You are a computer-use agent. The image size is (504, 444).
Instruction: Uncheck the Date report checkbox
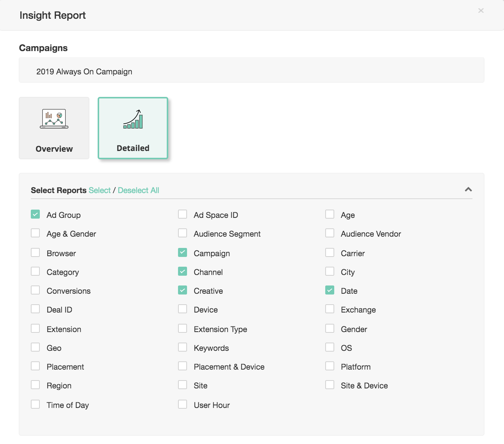tap(330, 290)
